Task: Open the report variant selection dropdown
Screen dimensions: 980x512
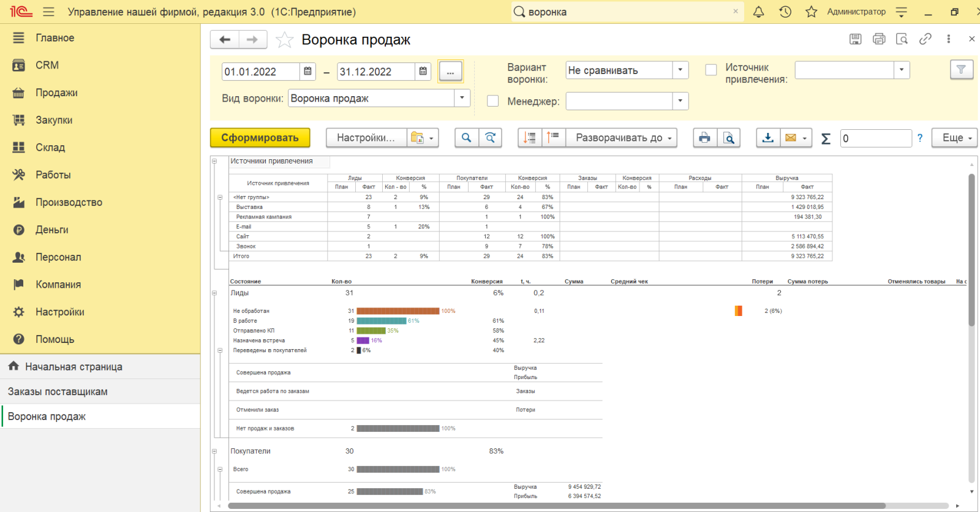Action: click(x=423, y=138)
